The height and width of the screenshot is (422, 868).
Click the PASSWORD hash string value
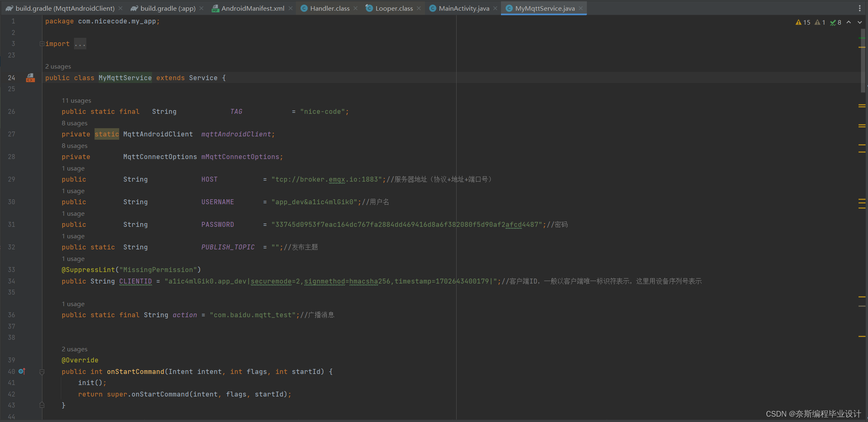coord(407,225)
